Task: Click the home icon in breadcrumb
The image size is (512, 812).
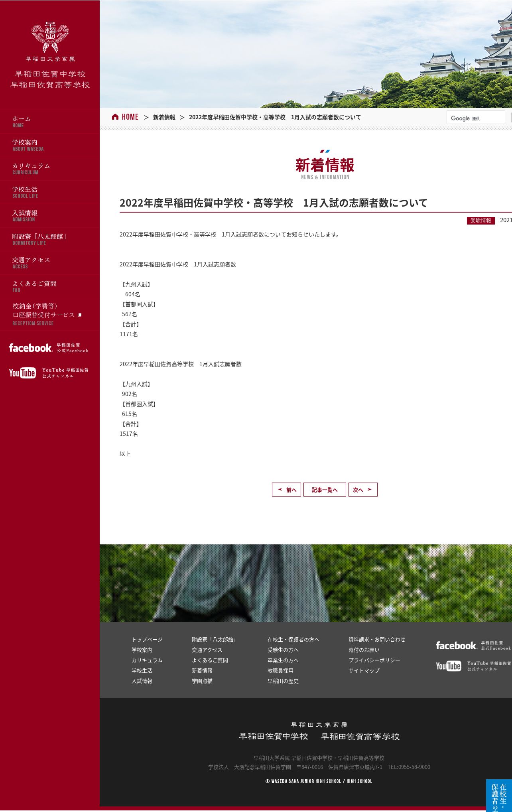Action: pyautogui.click(x=115, y=117)
